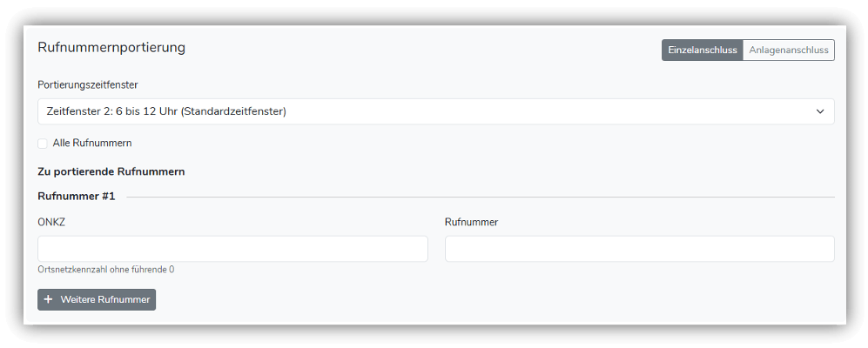
Task: Click the Rufnummer label above right field
Action: (471, 222)
